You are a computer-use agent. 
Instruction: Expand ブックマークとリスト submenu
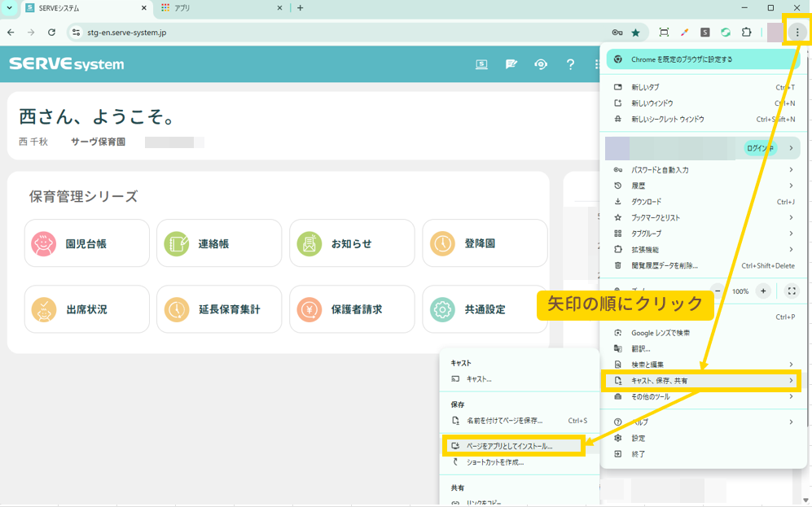pos(700,217)
